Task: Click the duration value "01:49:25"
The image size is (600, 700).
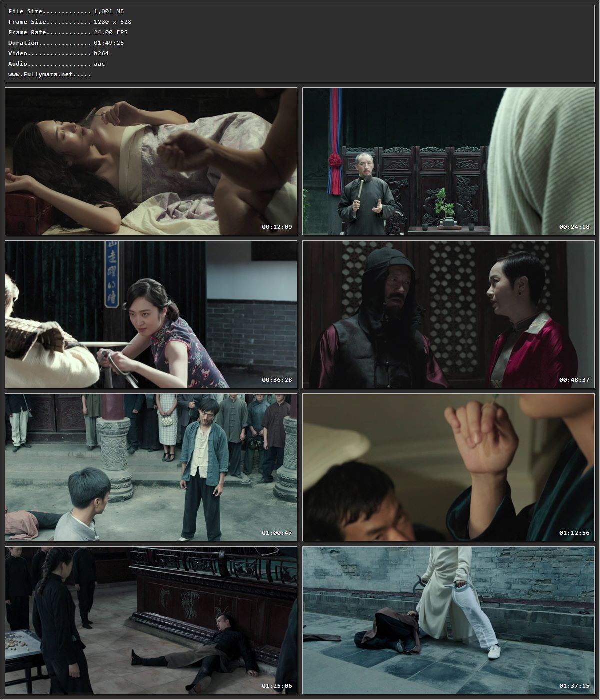Action: 109,43
